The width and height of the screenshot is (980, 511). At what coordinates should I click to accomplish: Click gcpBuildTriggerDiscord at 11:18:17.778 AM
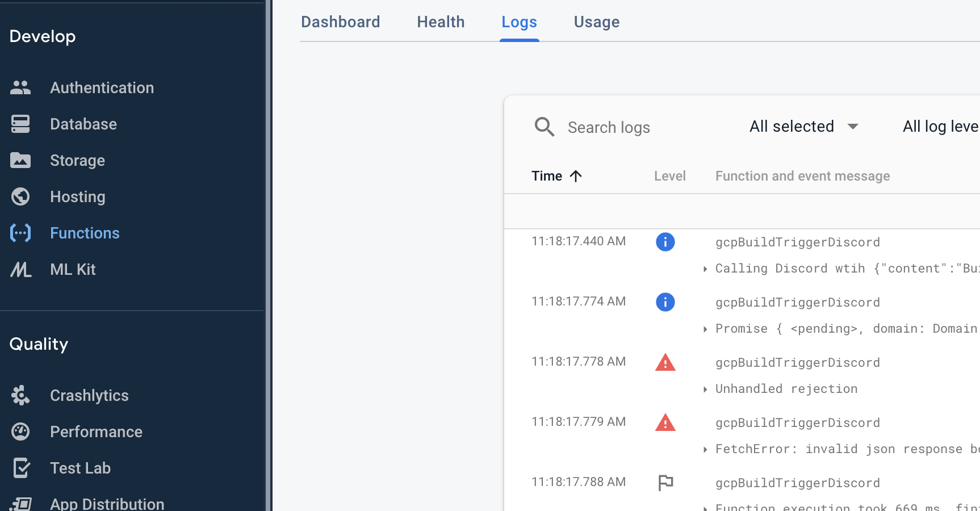click(798, 363)
